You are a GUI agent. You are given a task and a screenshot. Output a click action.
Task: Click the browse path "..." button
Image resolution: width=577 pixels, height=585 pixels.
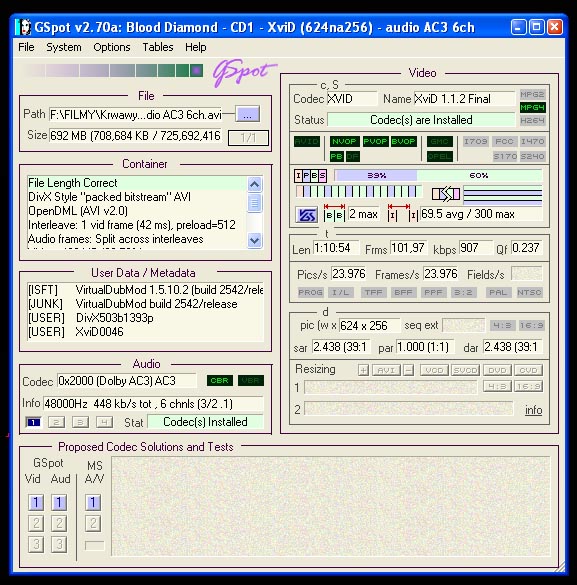pyautogui.click(x=247, y=115)
